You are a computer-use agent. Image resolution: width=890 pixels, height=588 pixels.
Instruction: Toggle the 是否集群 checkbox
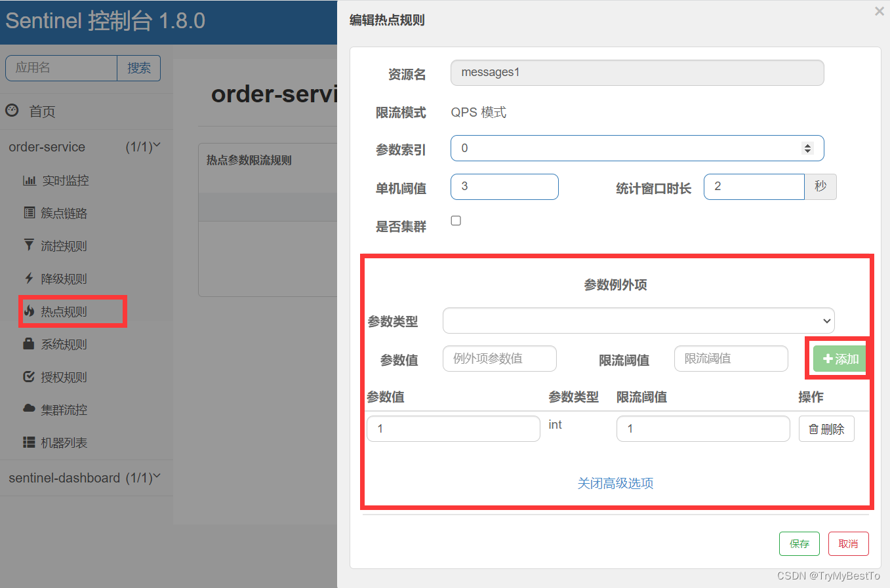(x=456, y=221)
